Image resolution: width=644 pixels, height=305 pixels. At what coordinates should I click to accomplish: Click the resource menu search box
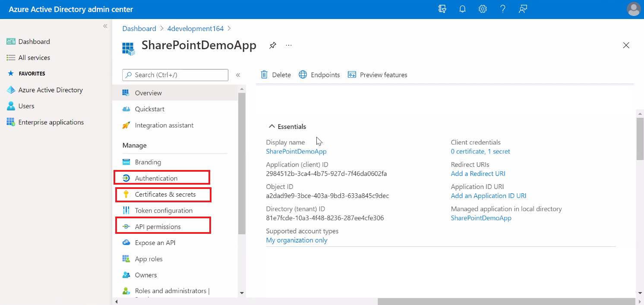point(175,75)
